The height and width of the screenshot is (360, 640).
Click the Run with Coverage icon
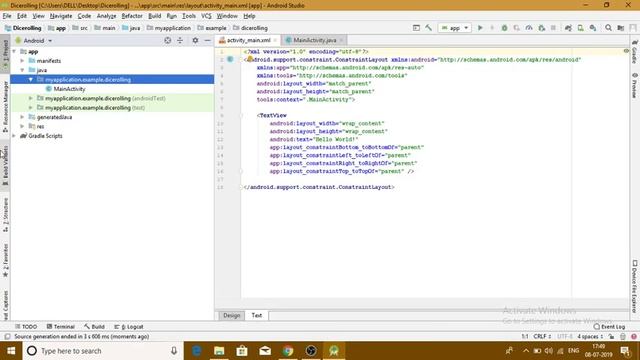tap(516, 28)
